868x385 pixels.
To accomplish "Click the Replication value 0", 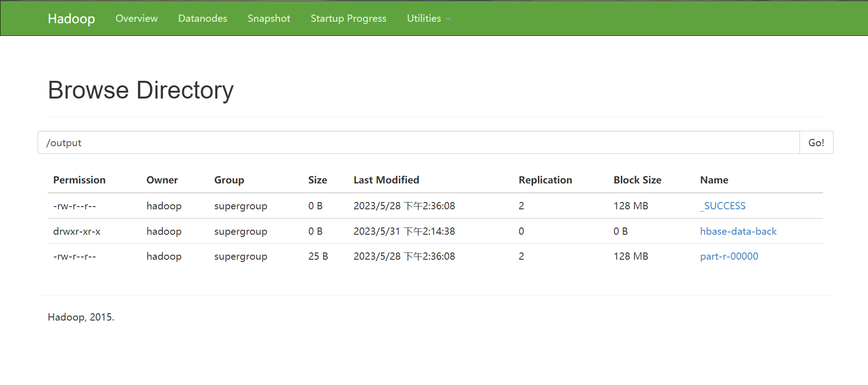I will coord(522,231).
